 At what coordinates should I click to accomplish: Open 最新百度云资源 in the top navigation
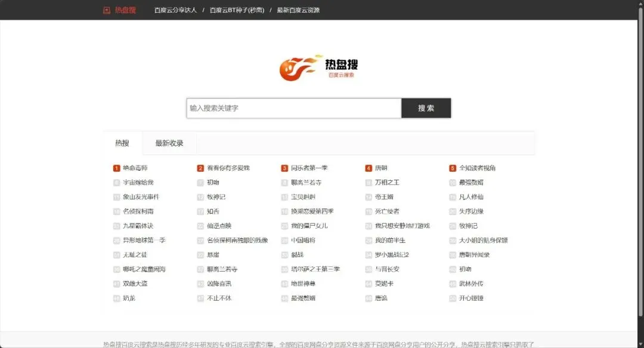pyautogui.click(x=298, y=10)
